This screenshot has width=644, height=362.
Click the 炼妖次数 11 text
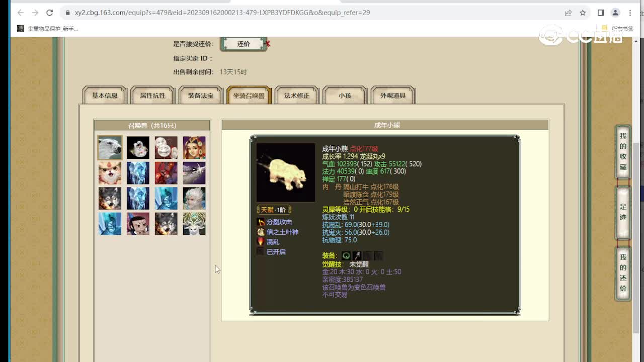(x=338, y=217)
